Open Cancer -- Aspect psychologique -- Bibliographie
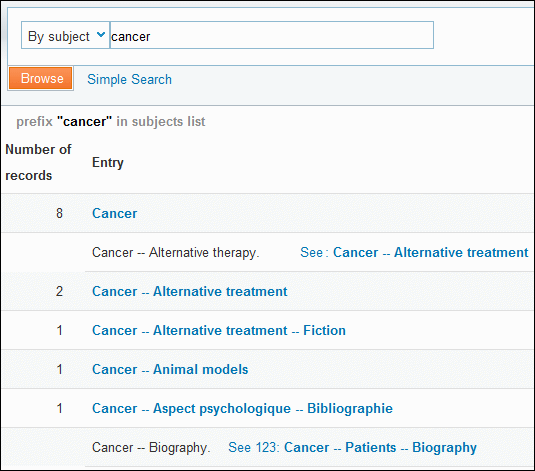 [x=242, y=409]
